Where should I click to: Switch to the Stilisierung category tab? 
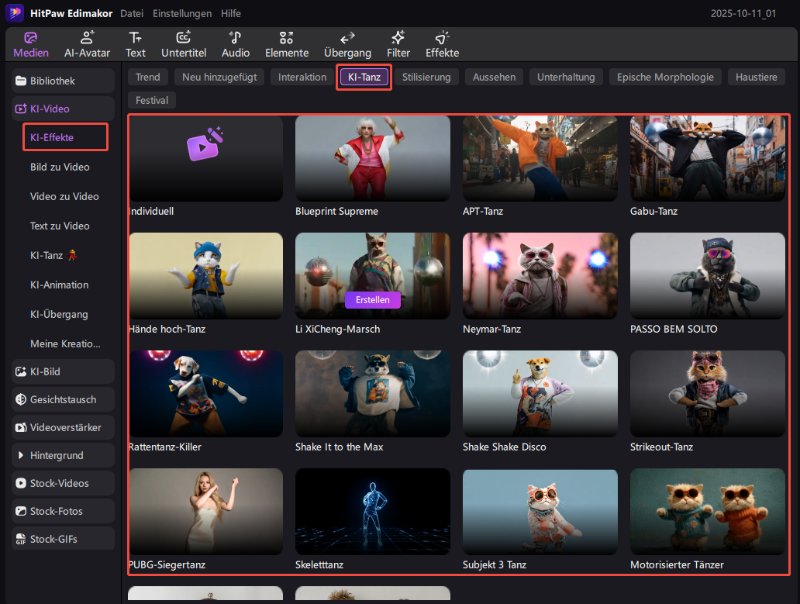(426, 77)
